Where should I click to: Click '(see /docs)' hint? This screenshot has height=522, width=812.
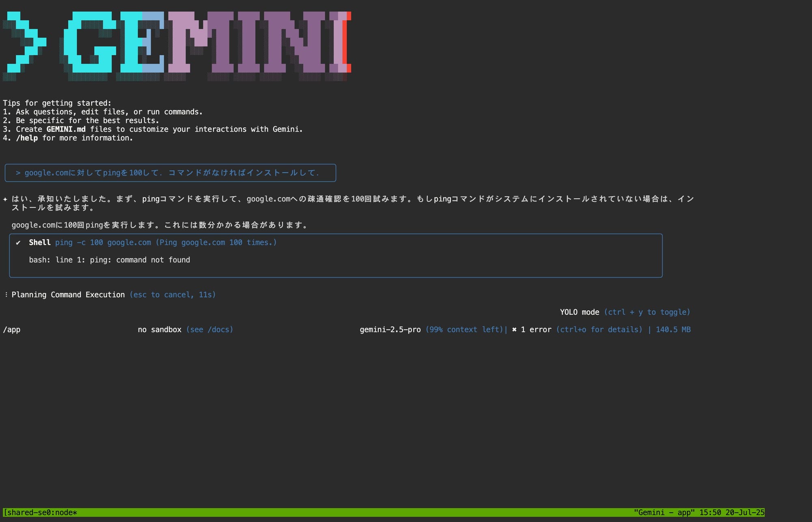coord(210,329)
